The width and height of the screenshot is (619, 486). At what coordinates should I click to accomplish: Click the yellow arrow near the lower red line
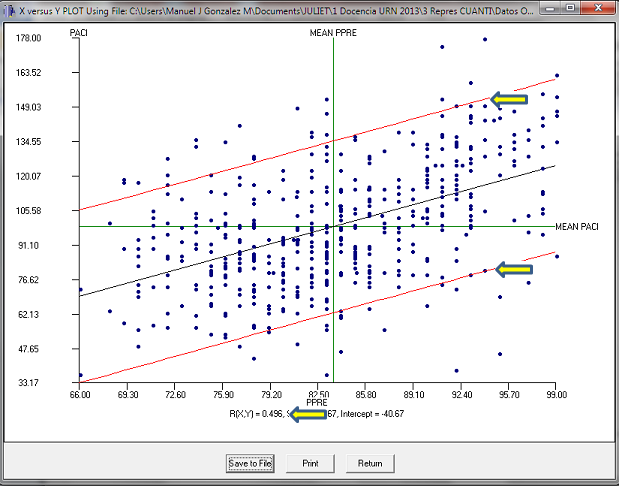(x=514, y=269)
